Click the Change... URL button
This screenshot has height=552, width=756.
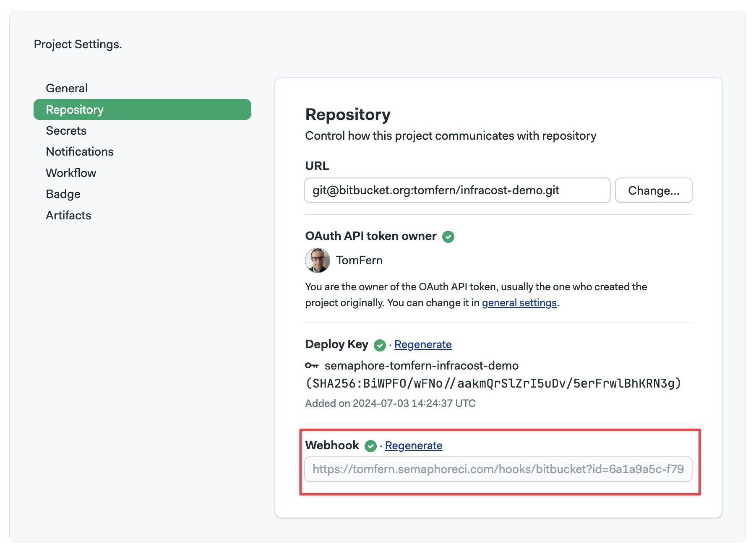[654, 190]
